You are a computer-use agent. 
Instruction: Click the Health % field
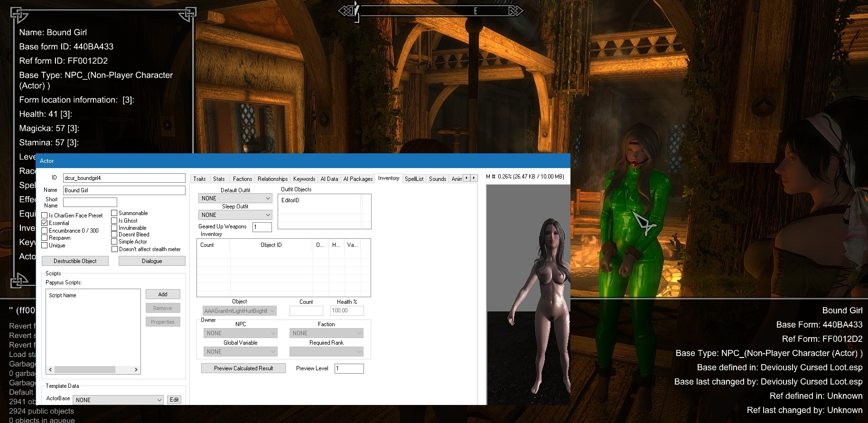(x=347, y=311)
